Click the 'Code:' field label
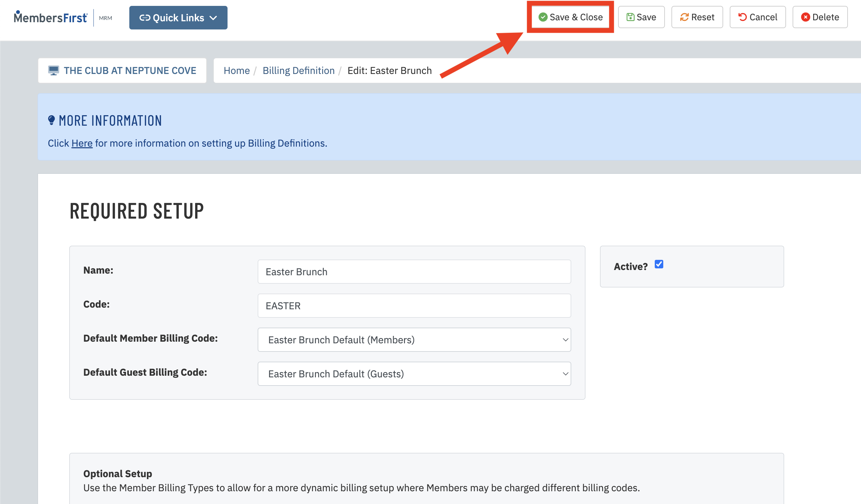The image size is (861, 504). coord(96,304)
